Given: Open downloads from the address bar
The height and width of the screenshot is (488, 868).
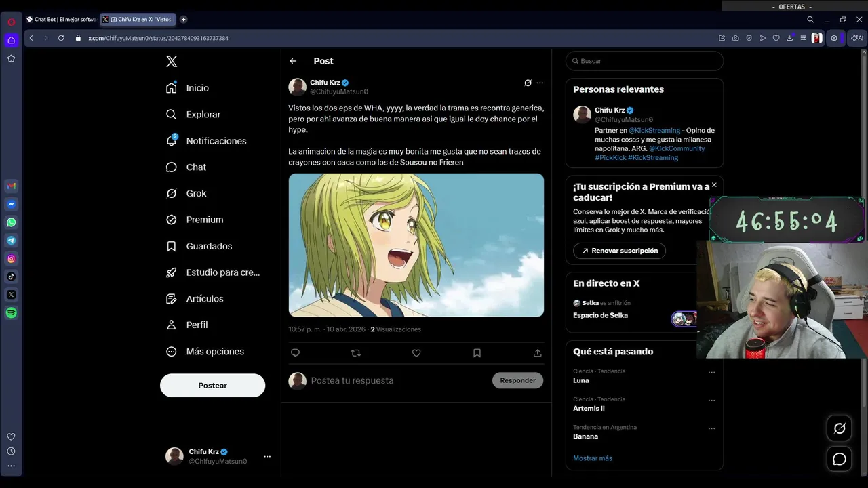Looking at the screenshot, I should tap(789, 38).
